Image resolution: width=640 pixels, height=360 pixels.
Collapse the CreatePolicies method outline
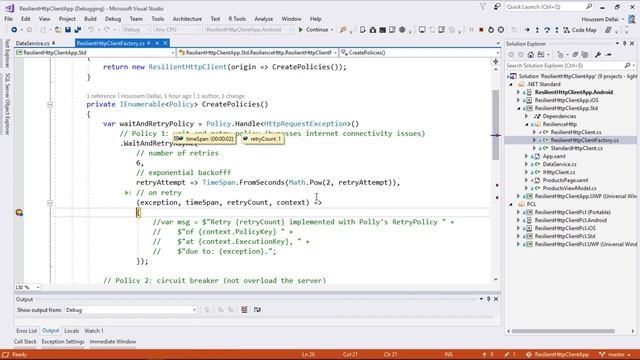click(x=50, y=105)
